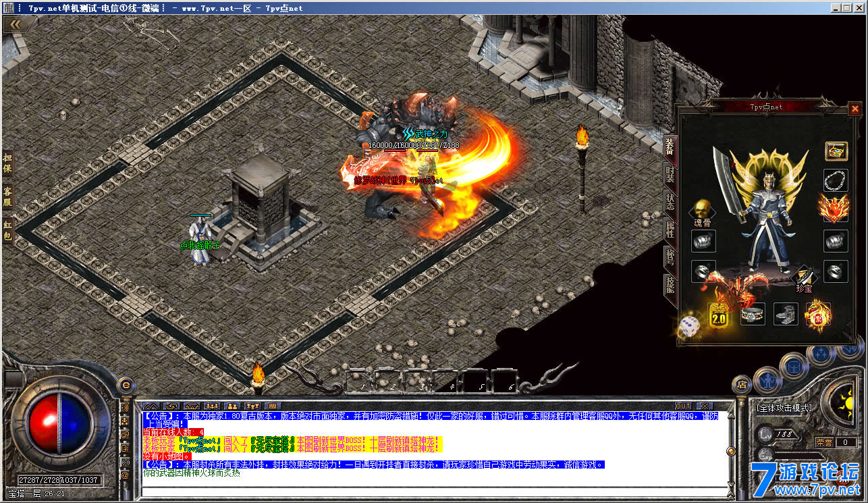
Task: Open the 店 shop button
Action: click(742, 385)
